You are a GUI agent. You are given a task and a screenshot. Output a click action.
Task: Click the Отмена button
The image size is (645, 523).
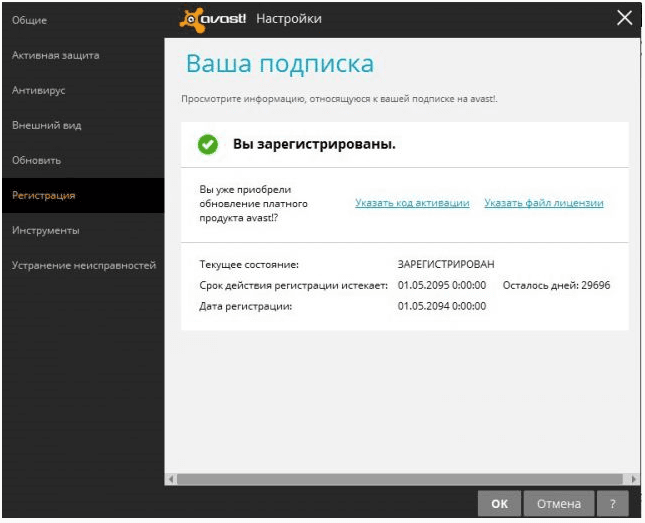559,504
